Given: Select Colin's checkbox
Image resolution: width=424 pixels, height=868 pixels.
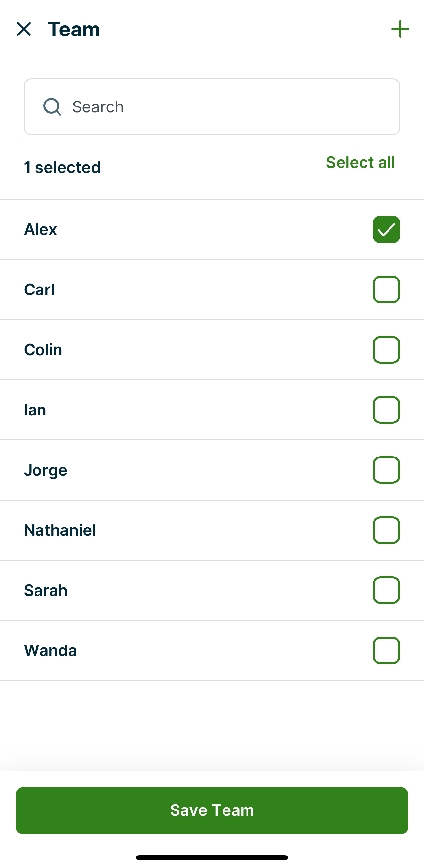Looking at the screenshot, I should [386, 350].
